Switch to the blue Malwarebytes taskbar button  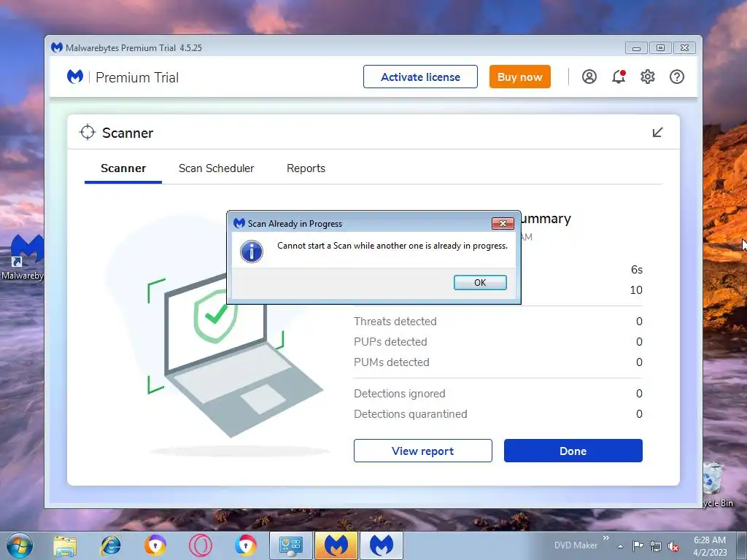click(x=382, y=545)
